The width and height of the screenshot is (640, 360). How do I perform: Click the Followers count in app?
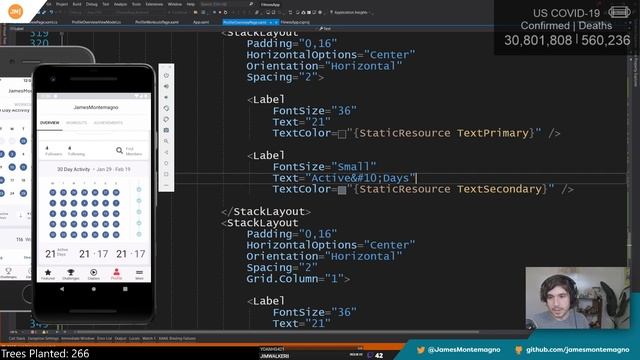53,151
